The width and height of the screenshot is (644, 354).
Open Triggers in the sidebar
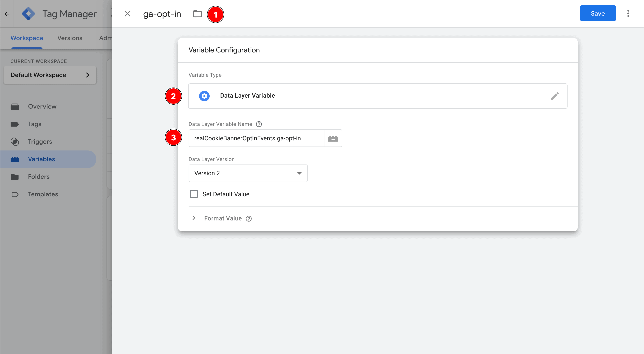point(40,142)
